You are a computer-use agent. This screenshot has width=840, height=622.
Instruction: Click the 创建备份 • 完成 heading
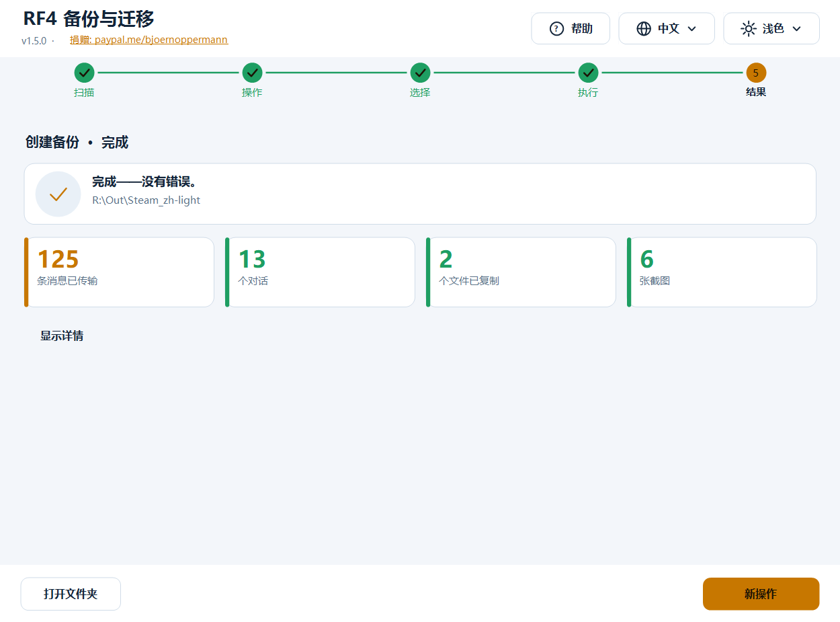click(77, 143)
